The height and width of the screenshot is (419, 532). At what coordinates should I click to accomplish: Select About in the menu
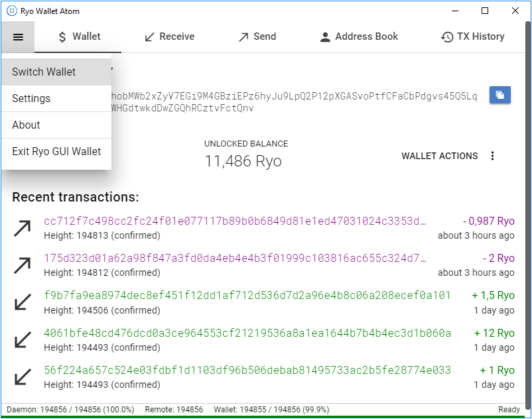point(56,125)
